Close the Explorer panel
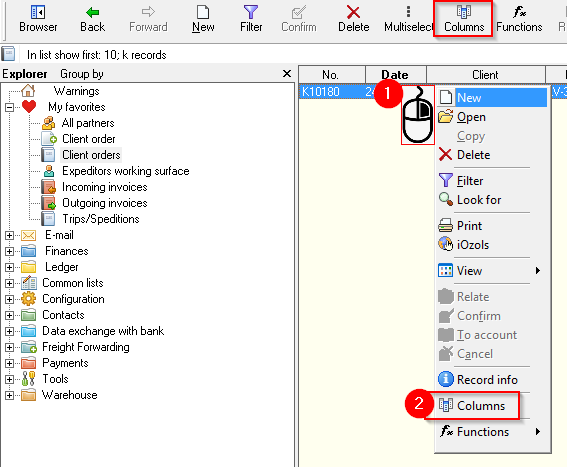Image resolution: width=567 pixels, height=467 pixels. (x=287, y=74)
